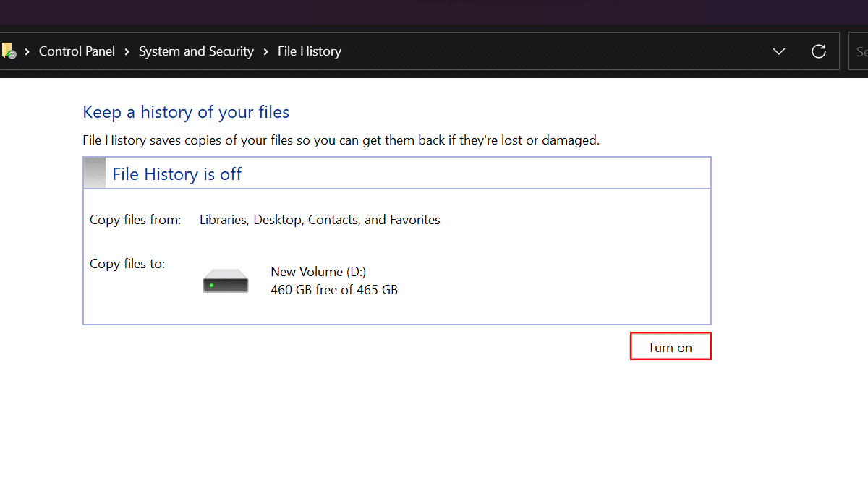
Task: Click the green indicator light on the drive icon
Action: point(212,287)
